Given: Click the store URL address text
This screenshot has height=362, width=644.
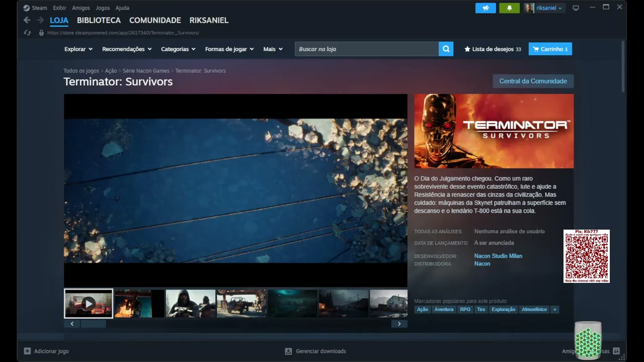Looking at the screenshot, I should point(123,33).
